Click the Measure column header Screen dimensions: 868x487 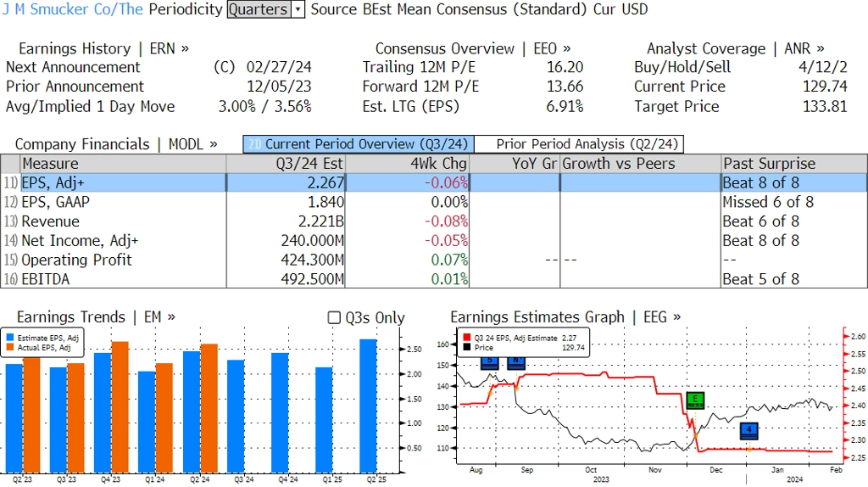[123, 164]
